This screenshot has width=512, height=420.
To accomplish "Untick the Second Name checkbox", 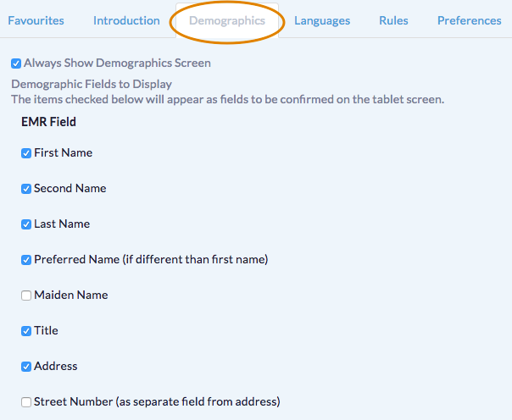I will coord(26,189).
